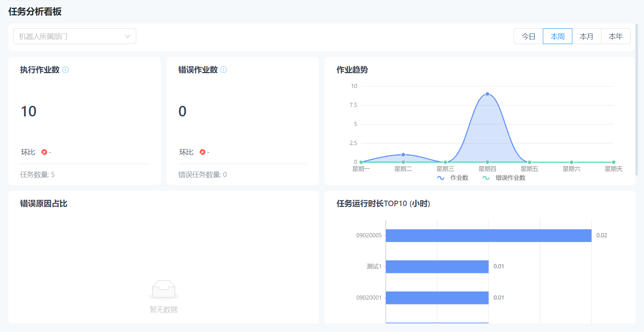Screen dimensions: 644x332
Task: Click the dropdown chevron arrow for department
Action: (x=128, y=36)
